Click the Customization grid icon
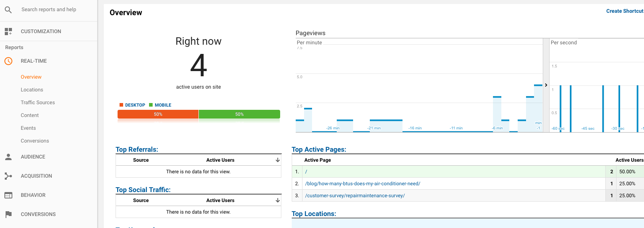 tap(8, 31)
